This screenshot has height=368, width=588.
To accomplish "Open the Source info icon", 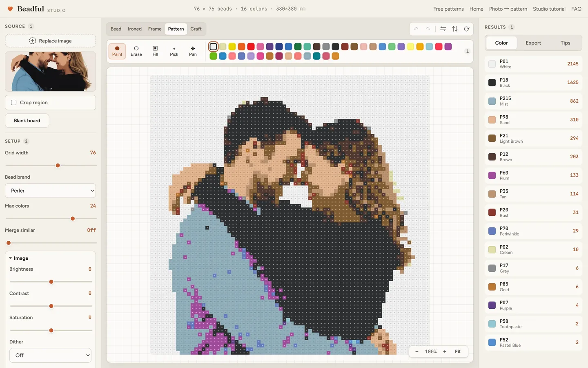I will (31, 26).
